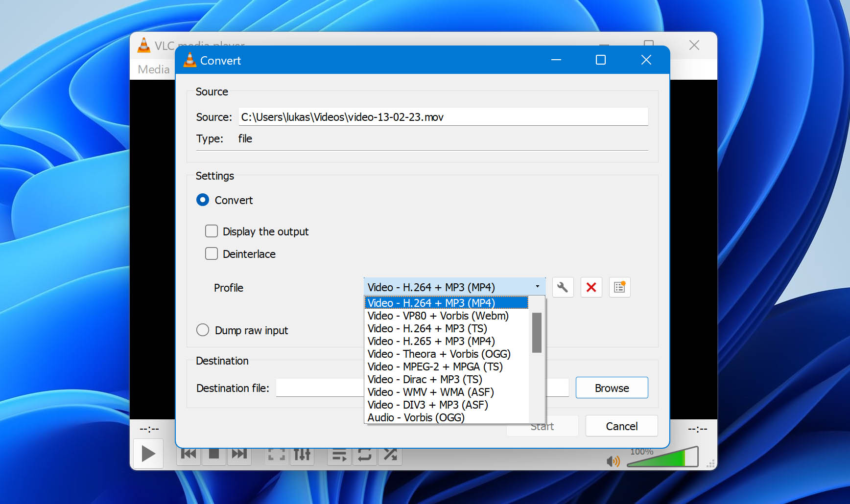850x504 pixels.
Task: Enable the Deinterlace checkbox
Action: (x=212, y=253)
